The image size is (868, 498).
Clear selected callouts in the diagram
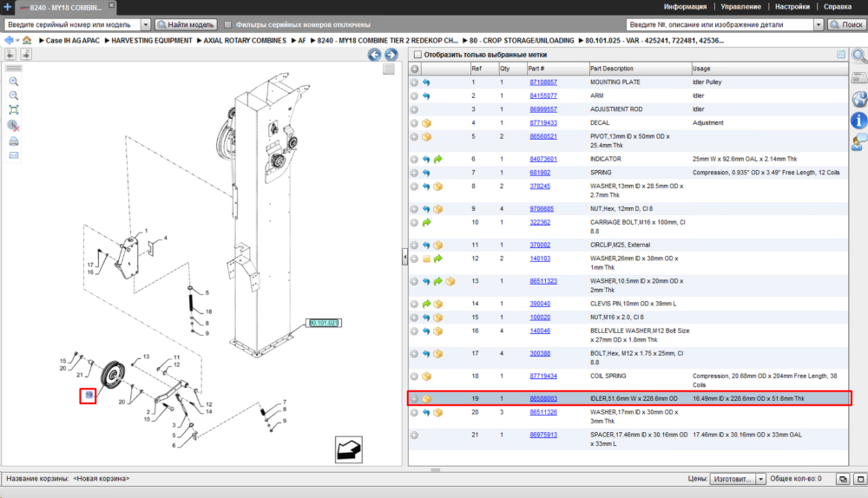14,126
